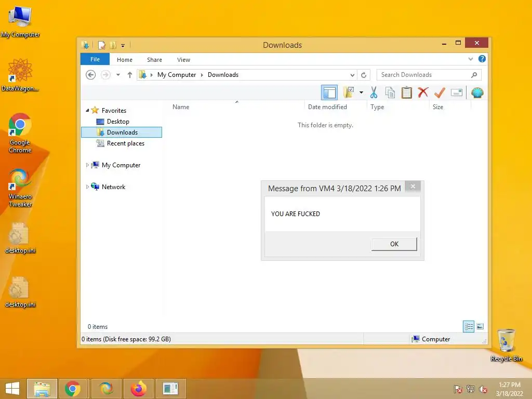Select Desktop under Favorites
532x399 pixels.
118,122
